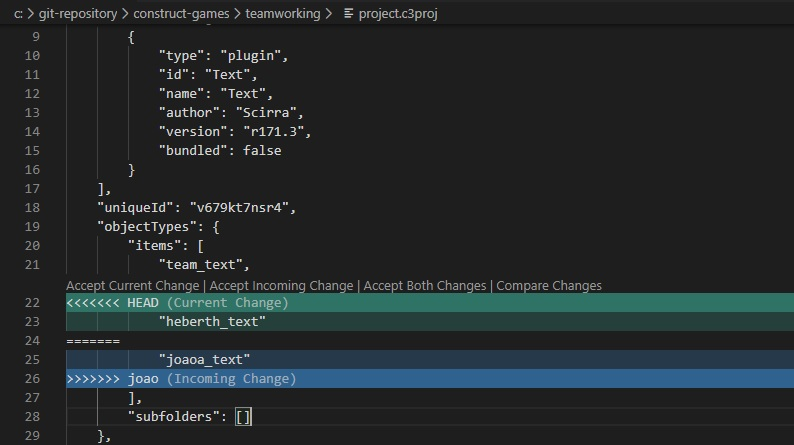Place cursor inside subfolders brackets
The image size is (794, 445).
pyautogui.click(x=243, y=417)
